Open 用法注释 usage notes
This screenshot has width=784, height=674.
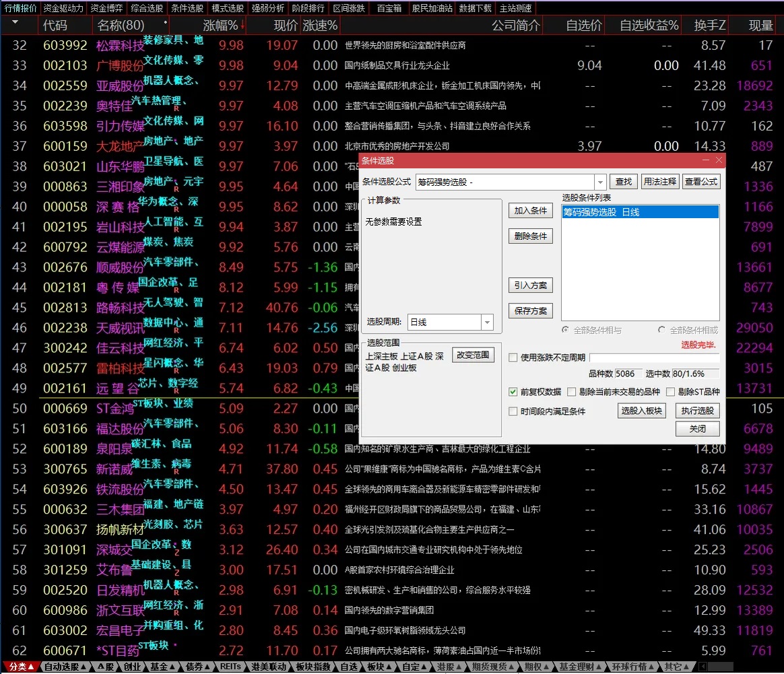[659, 182]
